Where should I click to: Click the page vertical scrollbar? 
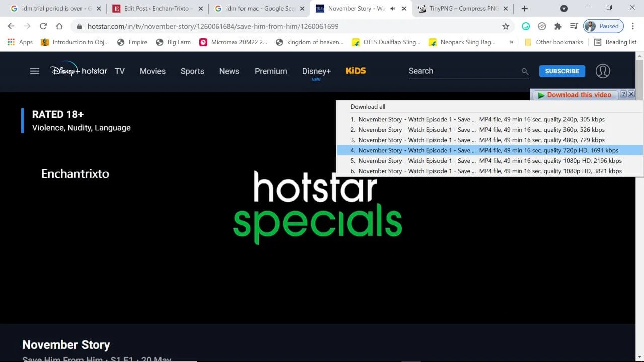(639, 206)
